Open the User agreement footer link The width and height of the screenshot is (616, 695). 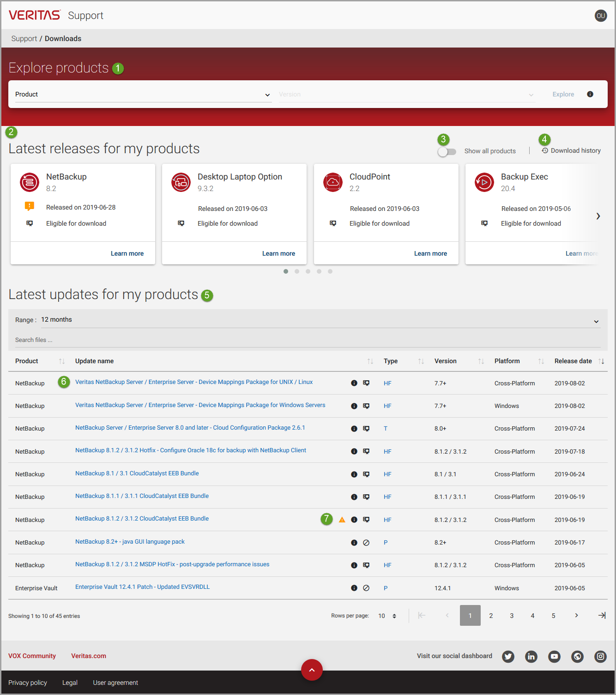[x=115, y=683]
